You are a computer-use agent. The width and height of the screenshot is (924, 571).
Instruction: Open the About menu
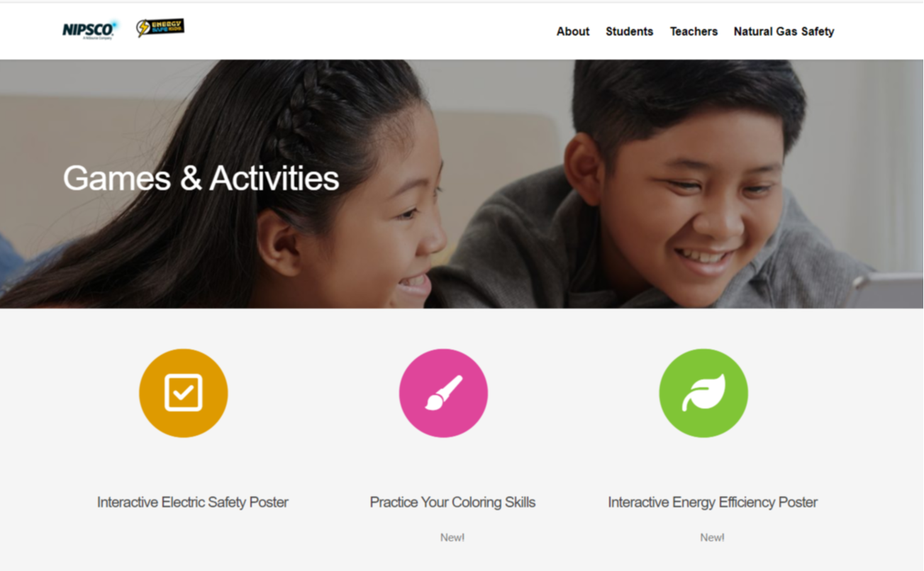tap(573, 31)
